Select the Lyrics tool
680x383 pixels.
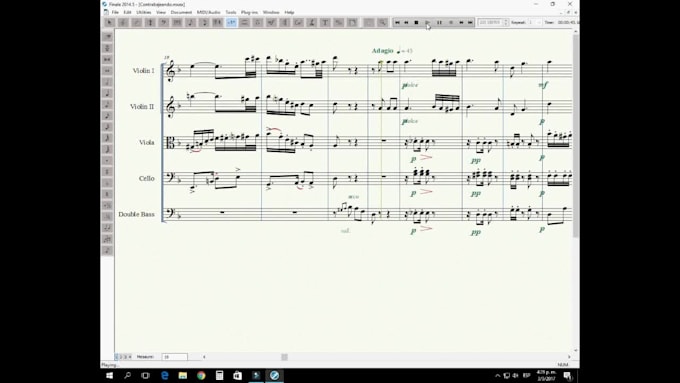(312, 22)
